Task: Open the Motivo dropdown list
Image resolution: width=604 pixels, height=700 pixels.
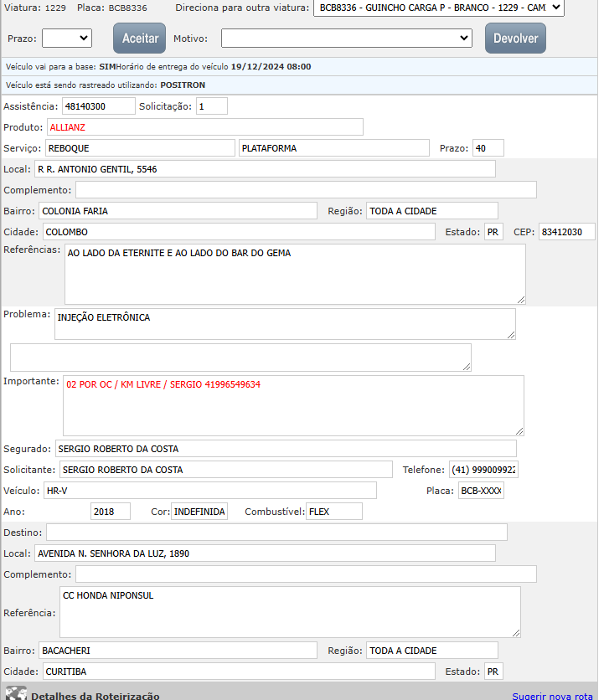Action: [x=347, y=39]
